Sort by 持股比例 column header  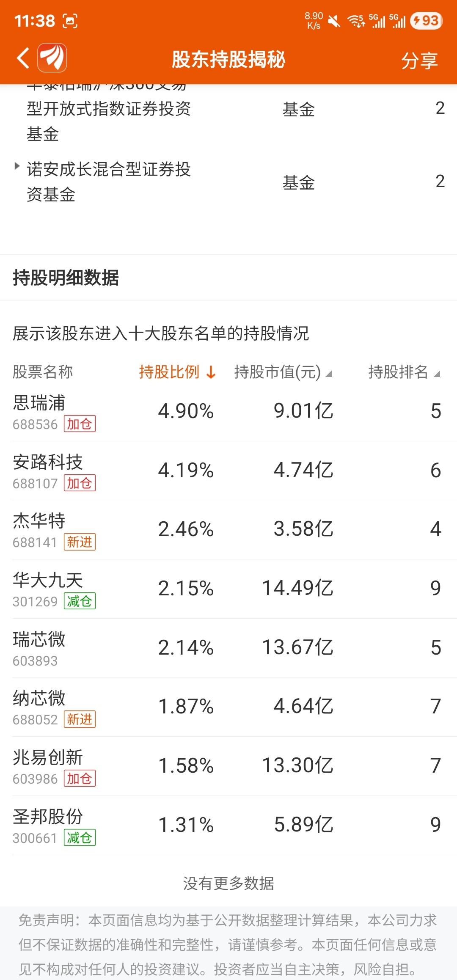point(178,372)
